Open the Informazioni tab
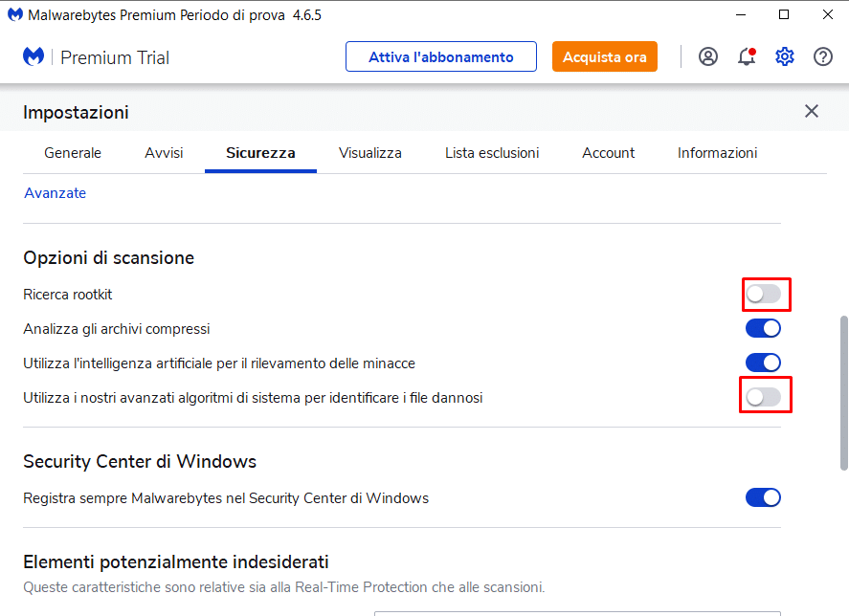The height and width of the screenshot is (616, 849). [718, 153]
